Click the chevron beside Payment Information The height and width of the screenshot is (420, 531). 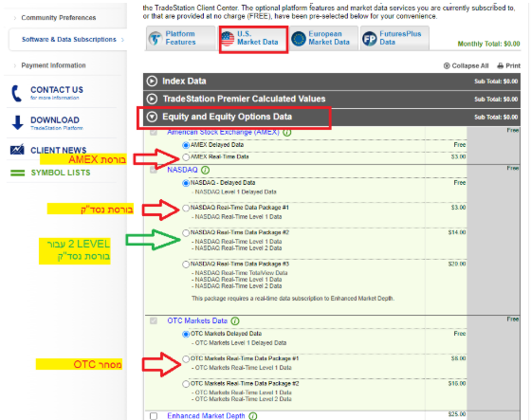(15, 65)
